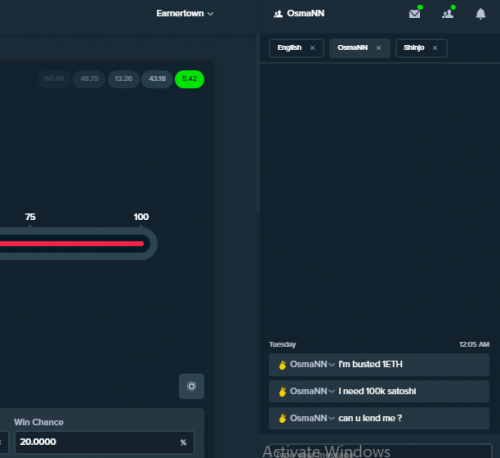This screenshot has width=500, height=458.
Task: Click the panel scrollbar beside the chat
Action: [258, 123]
